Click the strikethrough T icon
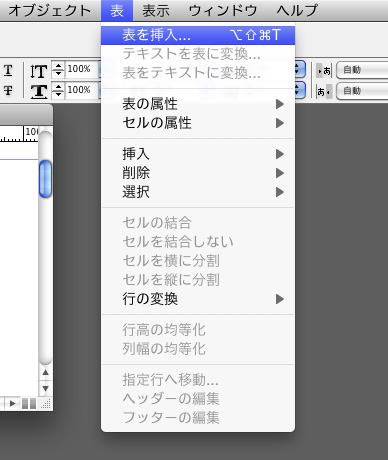Viewport: 388px width, 460px height. pyautogui.click(x=8, y=90)
